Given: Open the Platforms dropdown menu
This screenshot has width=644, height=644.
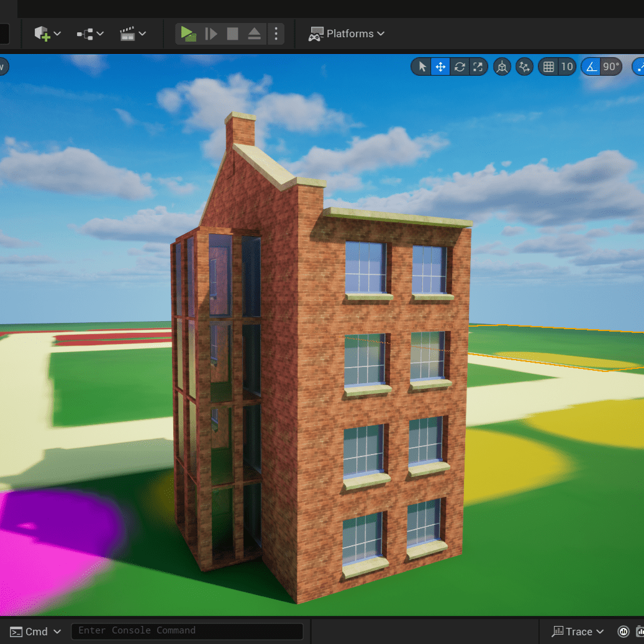Looking at the screenshot, I should coord(347,34).
